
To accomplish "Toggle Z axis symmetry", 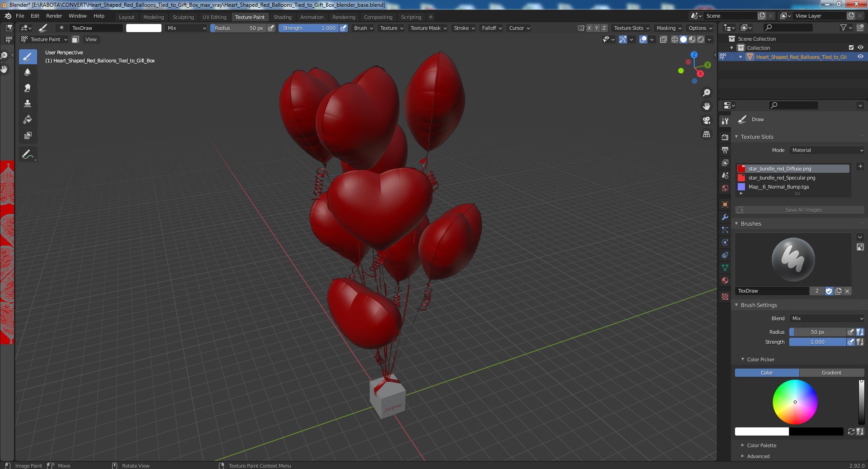I will 604,28.
